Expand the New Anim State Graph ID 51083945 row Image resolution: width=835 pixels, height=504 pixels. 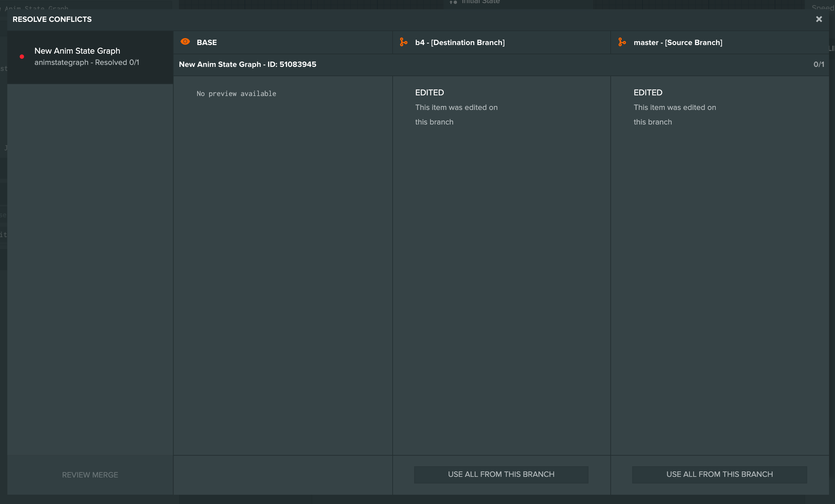coord(248,64)
